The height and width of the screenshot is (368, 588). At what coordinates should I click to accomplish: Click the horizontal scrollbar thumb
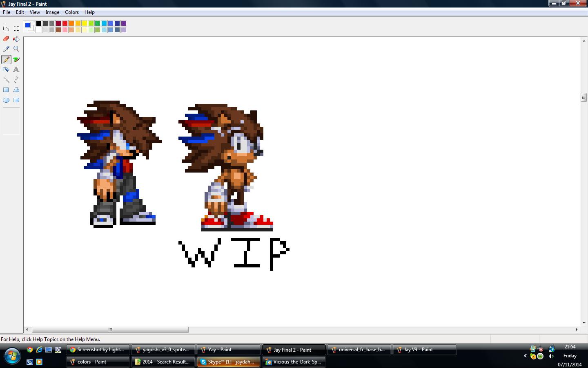tap(110, 330)
